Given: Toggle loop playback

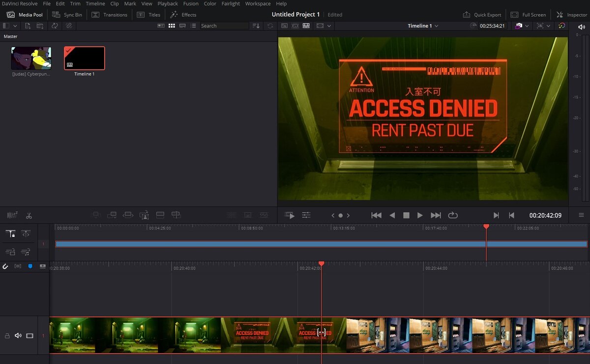Looking at the screenshot, I should pyautogui.click(x=453, y=215).
